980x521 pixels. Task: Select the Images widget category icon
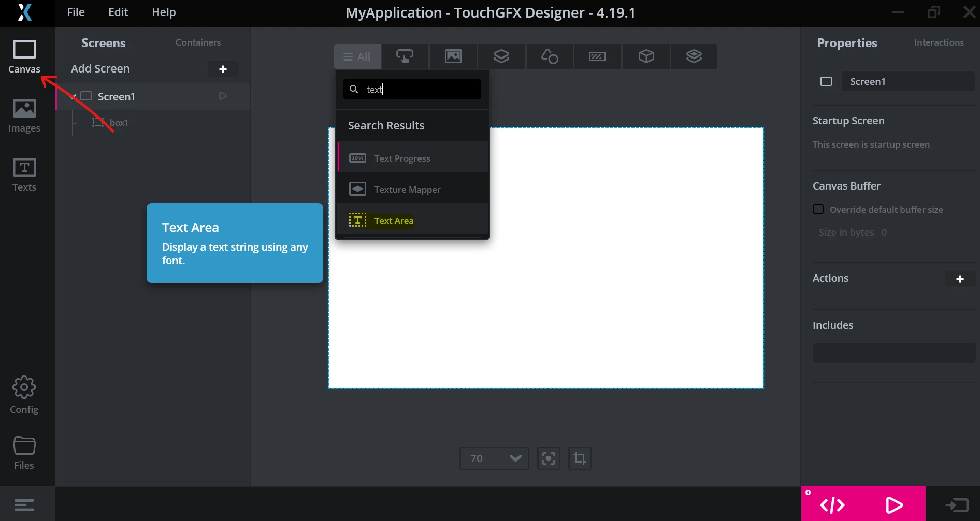(x=453, y=56)
